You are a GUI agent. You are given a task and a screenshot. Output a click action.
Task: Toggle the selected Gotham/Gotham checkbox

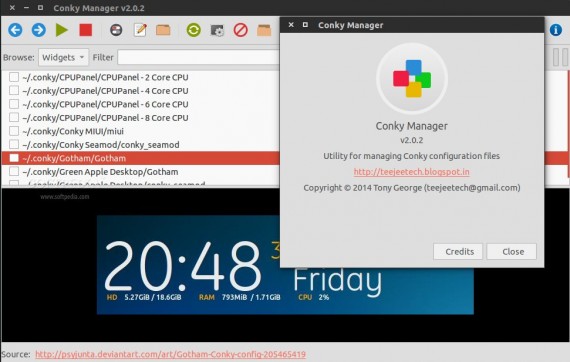click(x=14, y=158)
